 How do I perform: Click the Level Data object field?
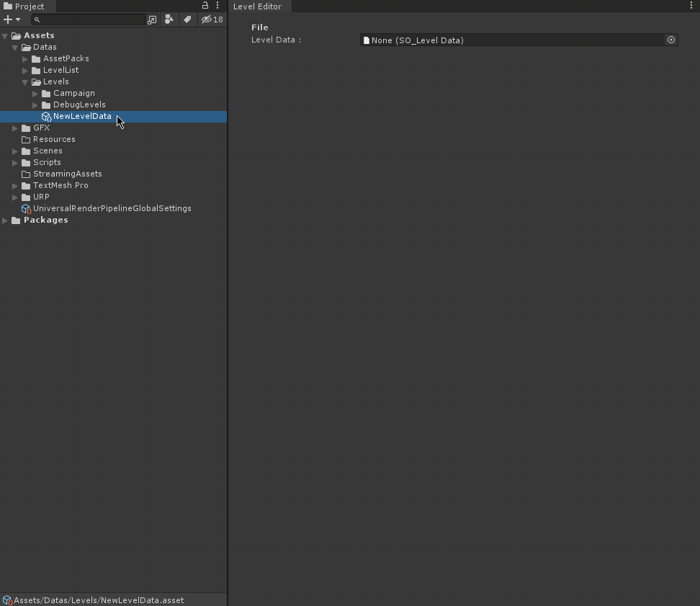[x=511, y=40]
